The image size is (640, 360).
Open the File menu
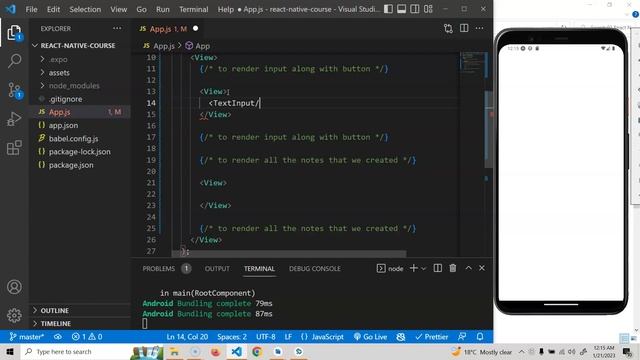click(31, 9)
